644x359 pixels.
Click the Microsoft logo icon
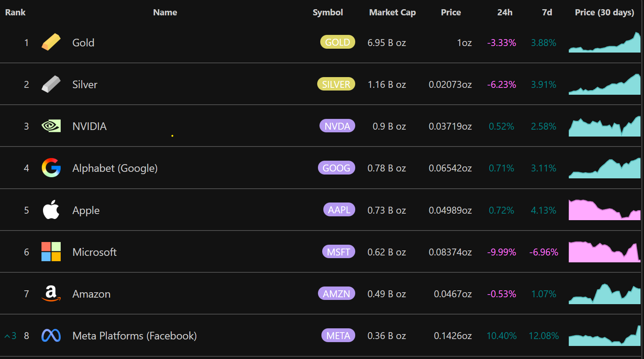pyautogui.click(x=51, y=252)
